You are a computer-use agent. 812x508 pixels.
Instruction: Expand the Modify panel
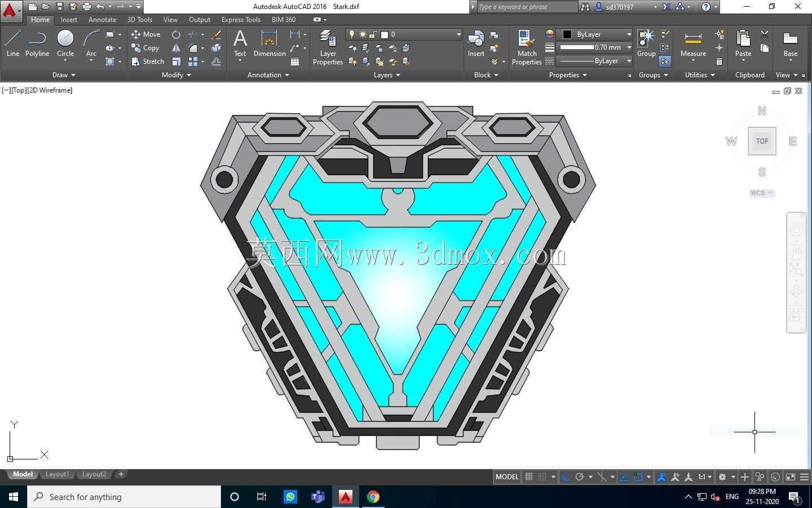tap(176, 75)
